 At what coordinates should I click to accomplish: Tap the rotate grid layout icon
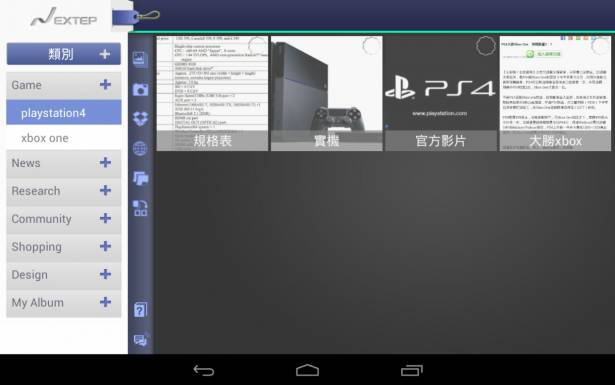click(140, 208)
